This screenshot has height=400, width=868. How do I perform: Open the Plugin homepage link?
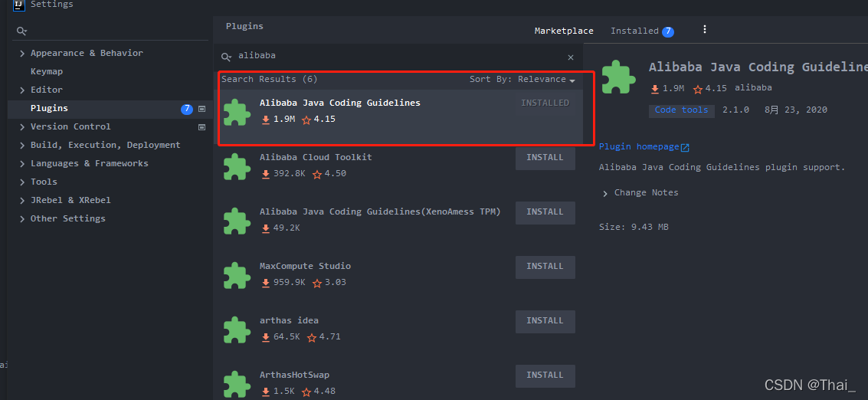click(x=639, y=147)
